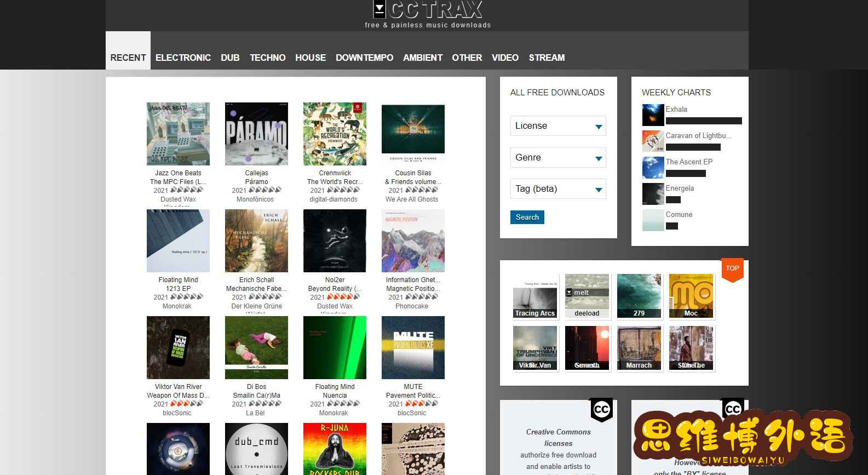This screenshot has width=868, height=475.
Task: Open Magnetic Position album cover
Action: click(x=413, y=241)
